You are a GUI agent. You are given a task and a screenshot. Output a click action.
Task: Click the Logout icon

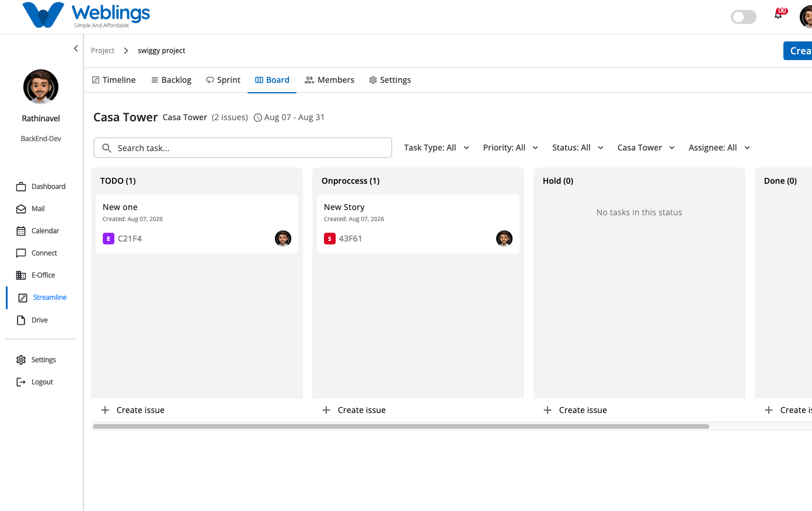click(x=21, y=382)
